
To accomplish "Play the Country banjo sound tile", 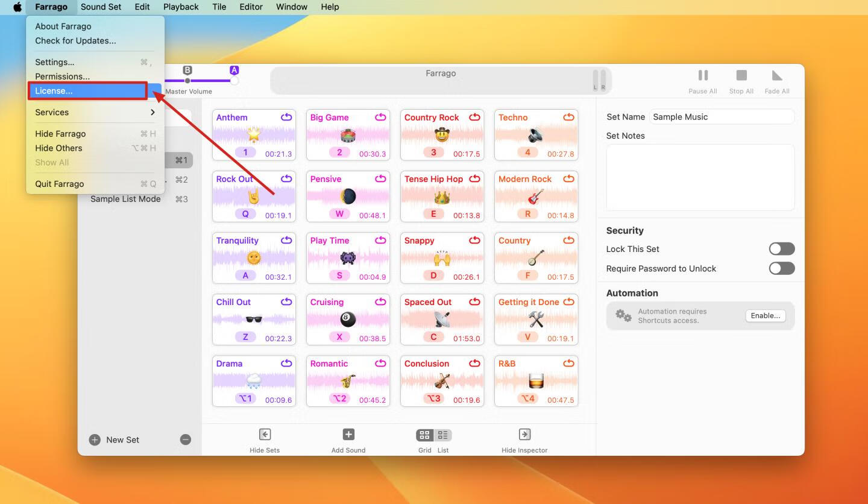I will 536,257.
